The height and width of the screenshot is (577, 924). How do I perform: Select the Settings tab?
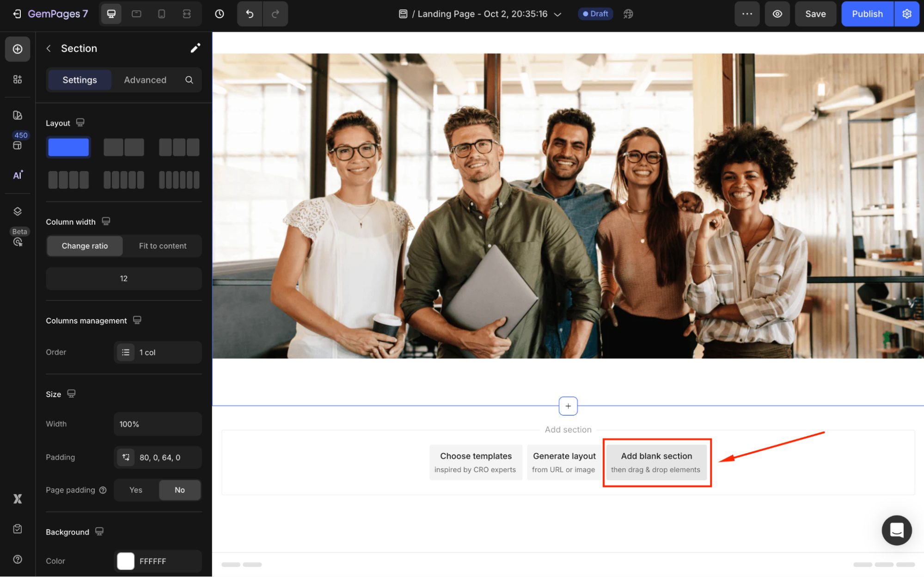[80, 80]
